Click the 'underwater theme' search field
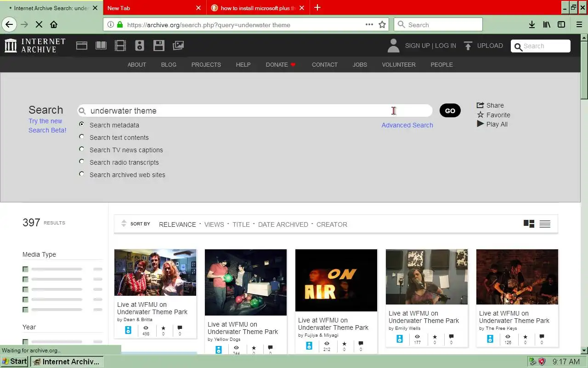The width and height of the screenshot is (588, 368). pos(255,110)
